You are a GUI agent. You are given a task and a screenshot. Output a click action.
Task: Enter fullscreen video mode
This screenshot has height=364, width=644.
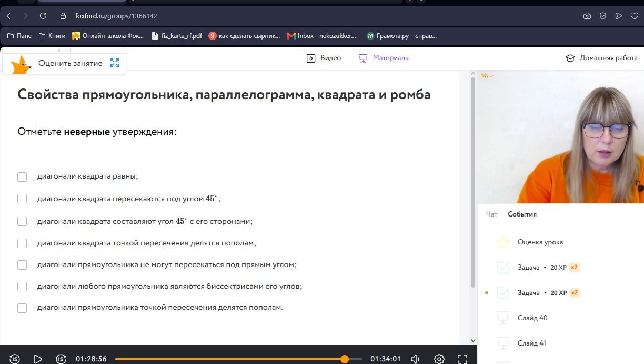click(462, 359)
